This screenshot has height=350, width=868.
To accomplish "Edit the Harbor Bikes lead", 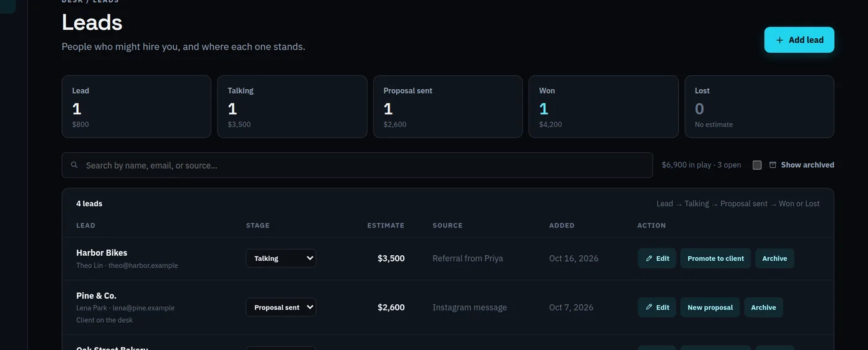I will tap(657, 258).
